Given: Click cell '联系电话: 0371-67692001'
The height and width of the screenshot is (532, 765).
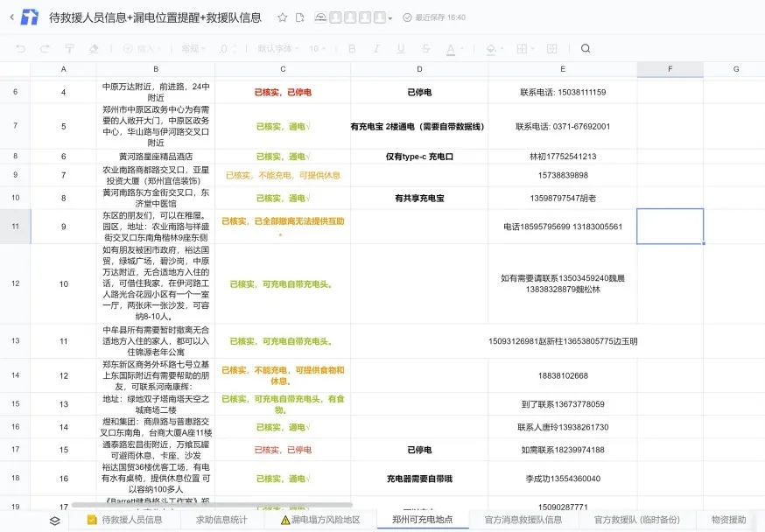Looking at the screenshot, I should coord(563,126).
